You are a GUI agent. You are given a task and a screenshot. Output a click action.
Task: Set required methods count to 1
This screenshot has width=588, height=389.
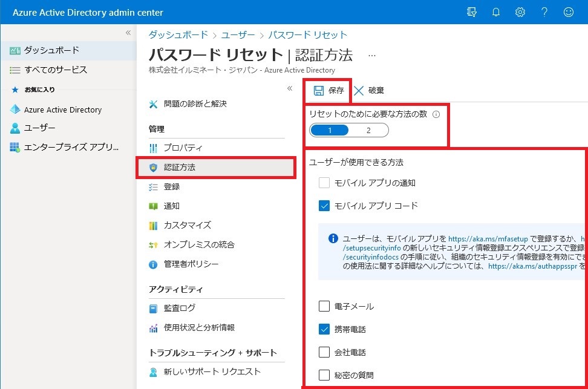(330, 130)
